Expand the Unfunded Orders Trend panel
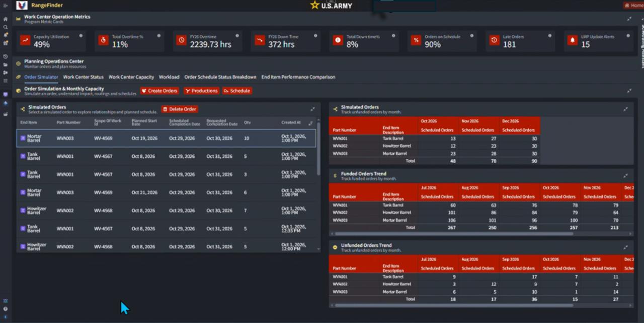Viewport: 644px width, 323px height. point(625,247)
